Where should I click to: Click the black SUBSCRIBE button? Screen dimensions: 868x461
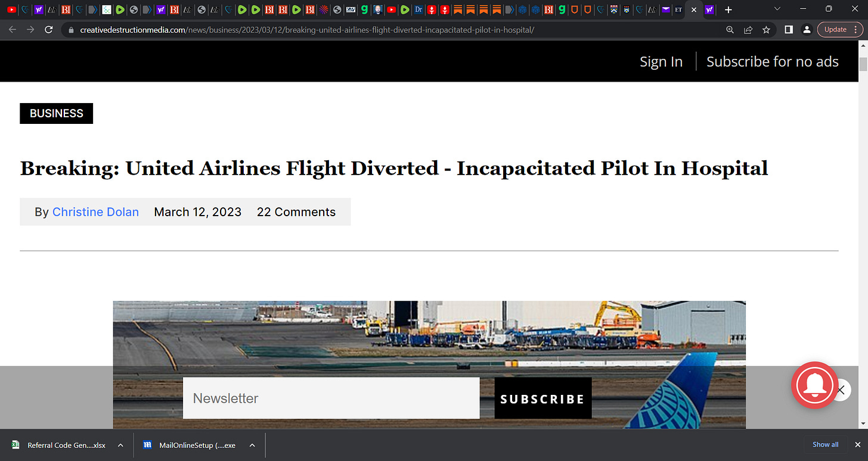(x=543, y=398)
